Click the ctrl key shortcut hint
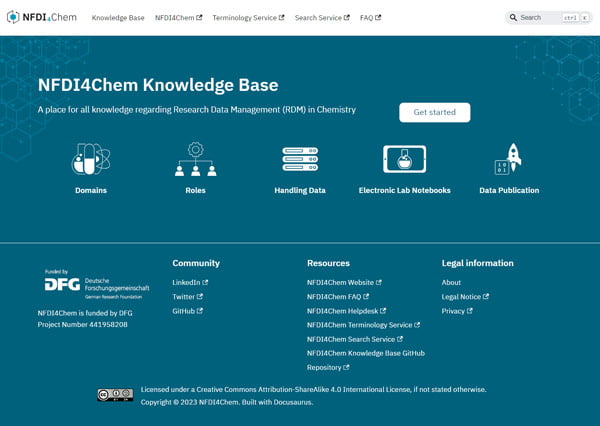 pyautogui.click(x=570, y=18)
